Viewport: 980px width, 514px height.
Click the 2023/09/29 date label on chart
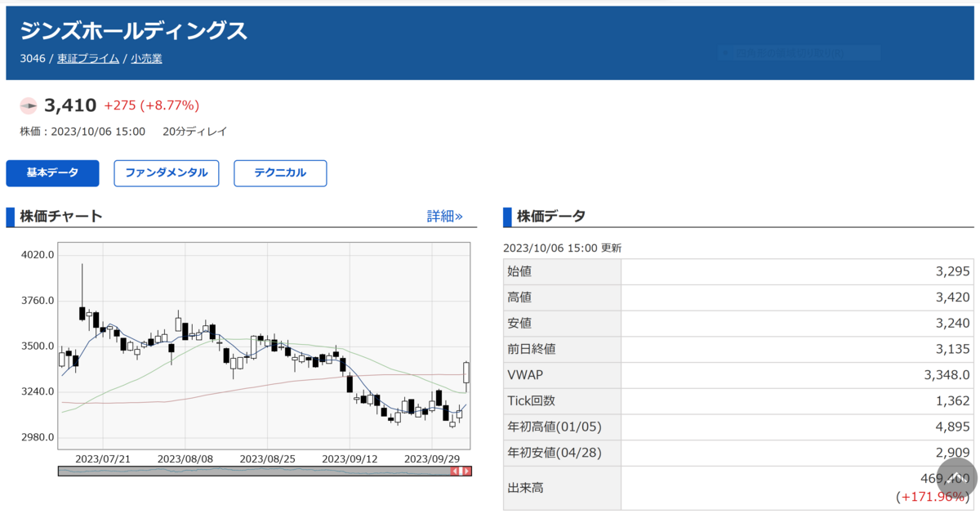(433, 458)
